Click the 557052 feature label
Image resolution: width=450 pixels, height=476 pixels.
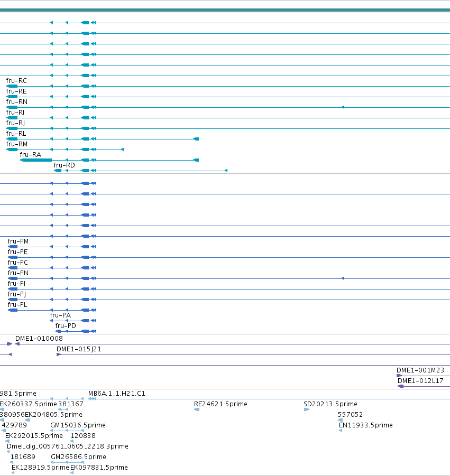(x=351, y=415)
